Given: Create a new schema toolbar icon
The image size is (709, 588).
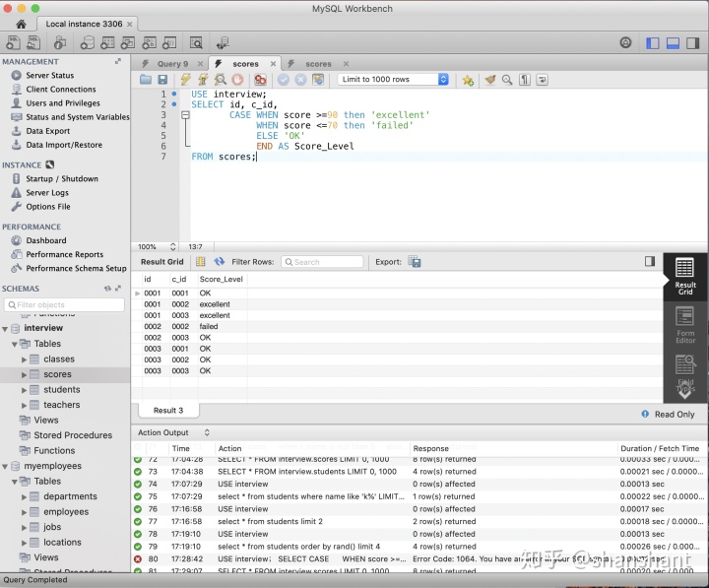Looking at the screenshot, I should tap(87, 43).
